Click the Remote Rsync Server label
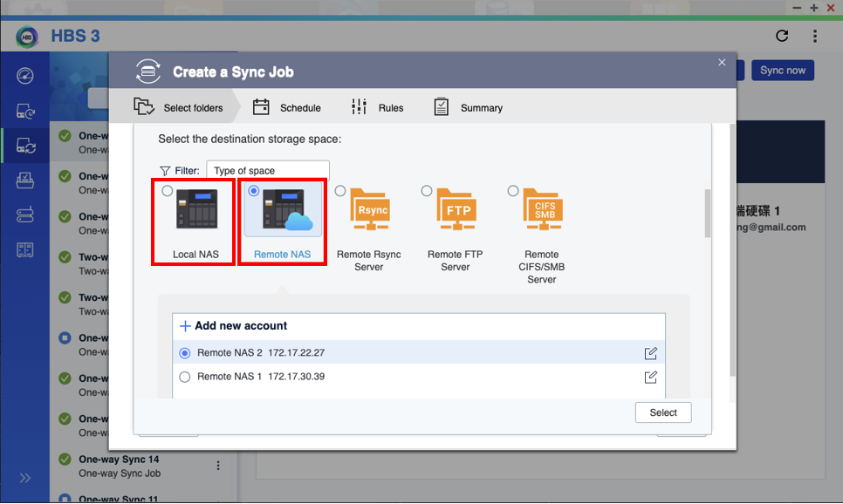 pos(369,261)
